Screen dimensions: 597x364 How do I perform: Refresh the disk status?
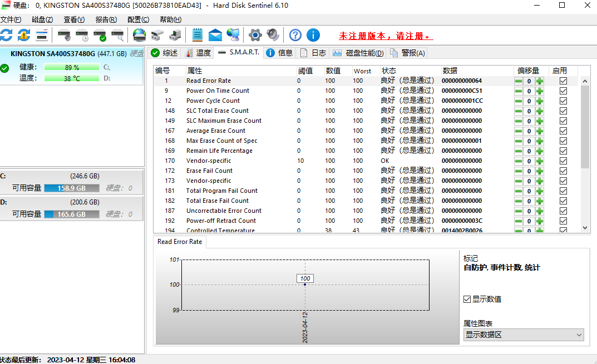tap(7, 34)
